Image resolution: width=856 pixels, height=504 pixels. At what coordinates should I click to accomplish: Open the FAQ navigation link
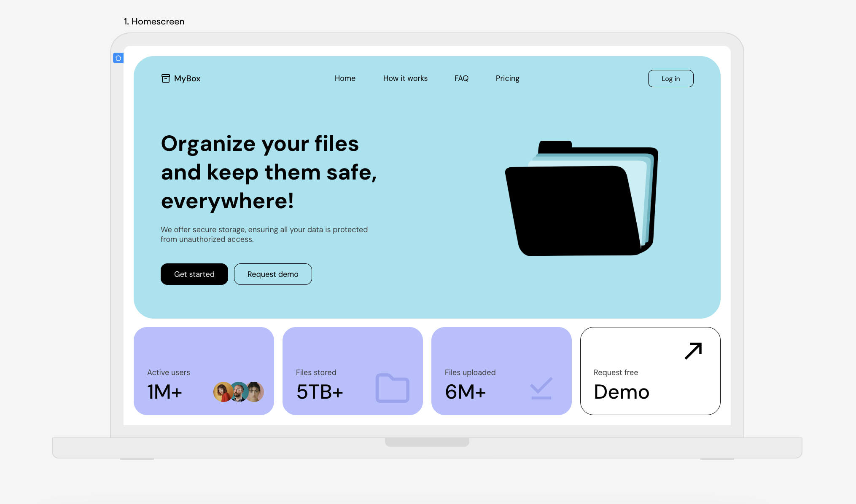pos(461,78)
